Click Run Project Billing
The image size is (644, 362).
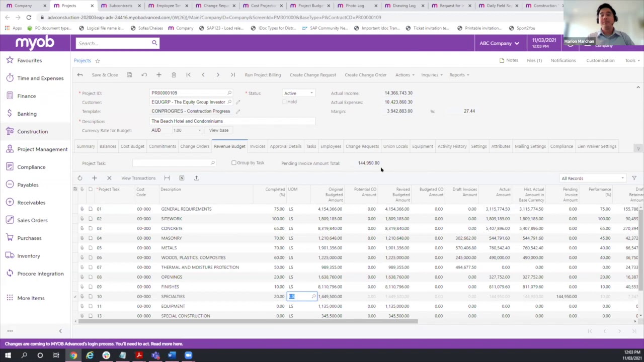coord(263,75)
